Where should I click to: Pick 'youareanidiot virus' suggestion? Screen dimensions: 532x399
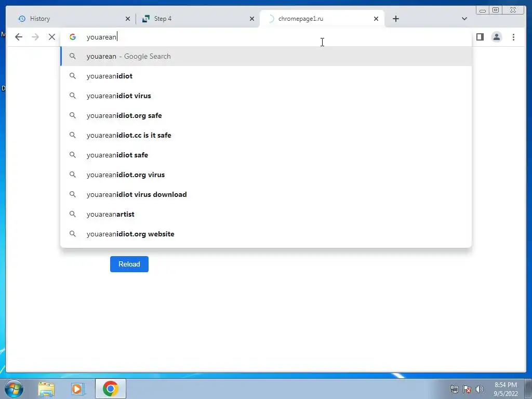[x=266, y=96]
